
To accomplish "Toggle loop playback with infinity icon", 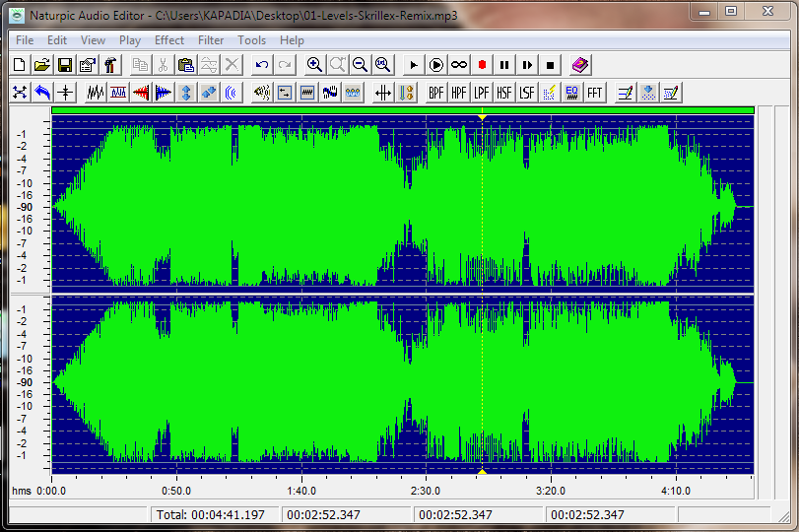I will pos(459,65).
